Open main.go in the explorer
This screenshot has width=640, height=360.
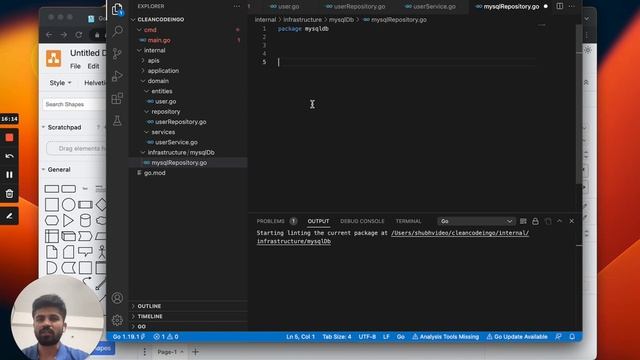point(159,40)
